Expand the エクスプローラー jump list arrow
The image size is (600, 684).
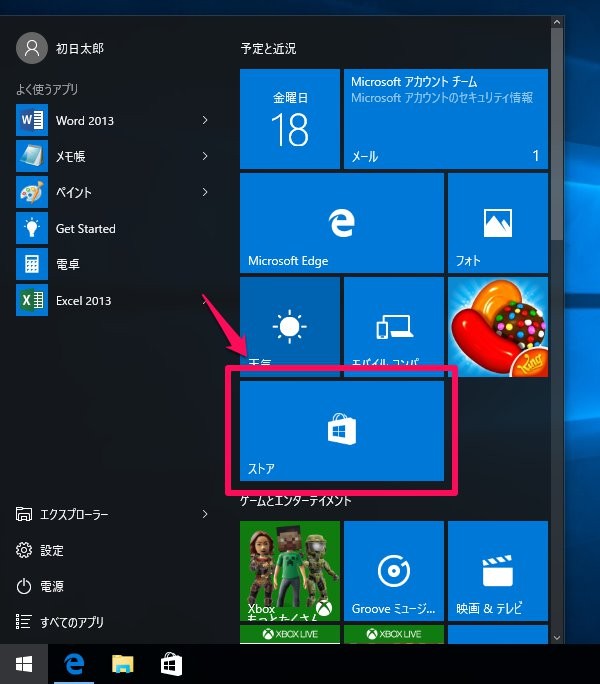coord(205,514)
